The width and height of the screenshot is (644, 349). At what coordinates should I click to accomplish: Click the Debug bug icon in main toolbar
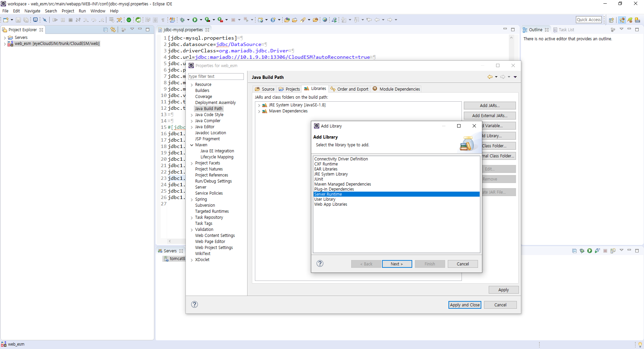[x=182, y=20]
